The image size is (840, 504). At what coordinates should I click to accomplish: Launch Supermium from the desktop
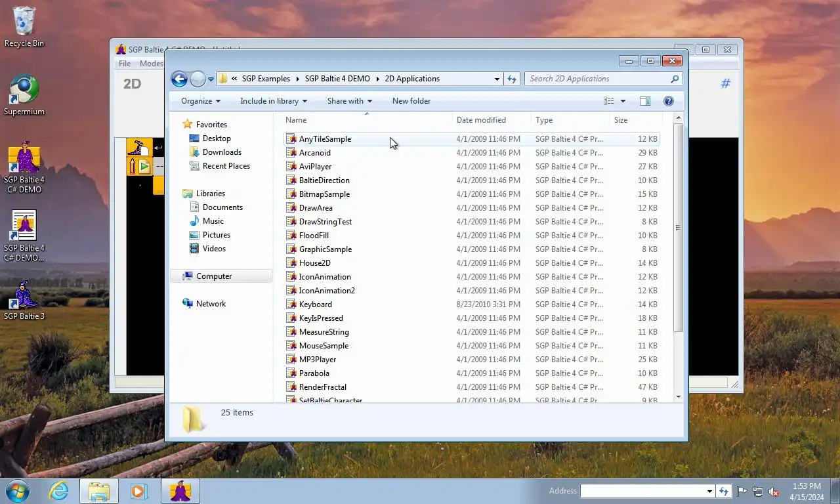click(24, 95)
